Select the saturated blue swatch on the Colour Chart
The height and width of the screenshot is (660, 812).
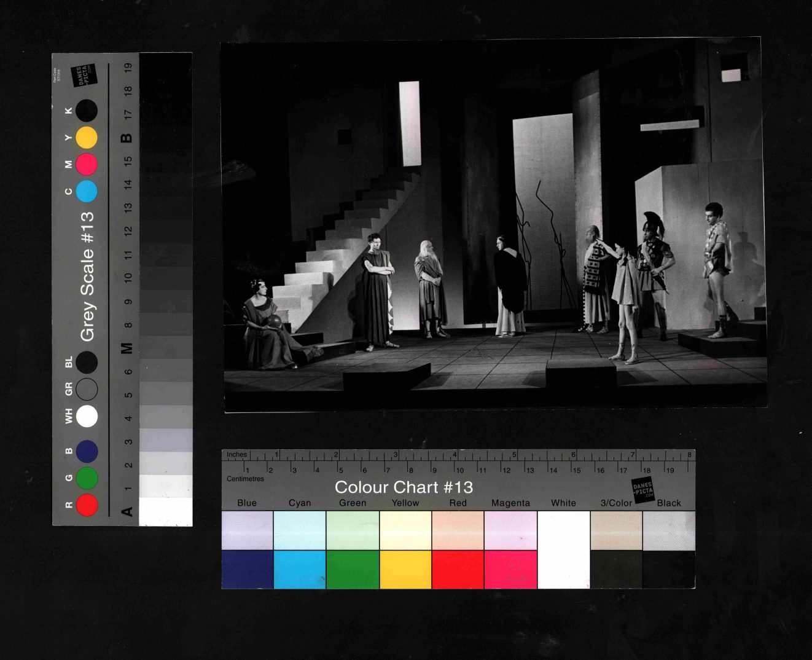248,569
